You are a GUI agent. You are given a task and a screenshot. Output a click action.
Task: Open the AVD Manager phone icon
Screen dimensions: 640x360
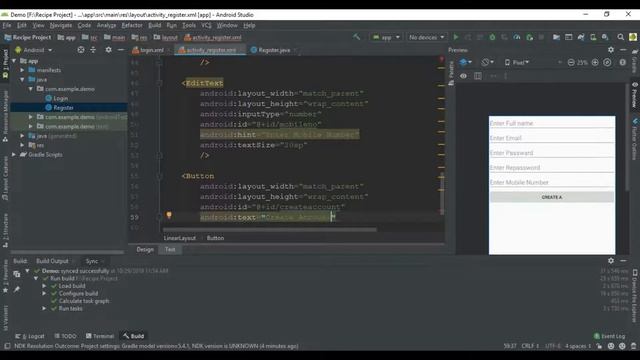[593, 37]
